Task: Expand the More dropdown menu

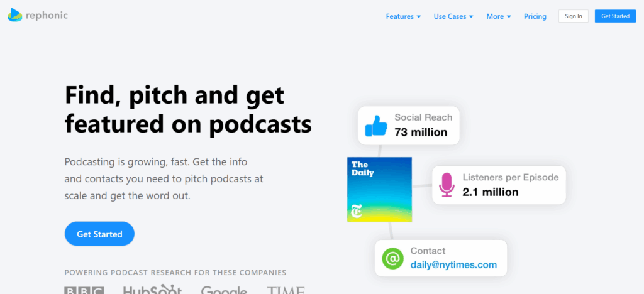Action: [x=498, y=16]
